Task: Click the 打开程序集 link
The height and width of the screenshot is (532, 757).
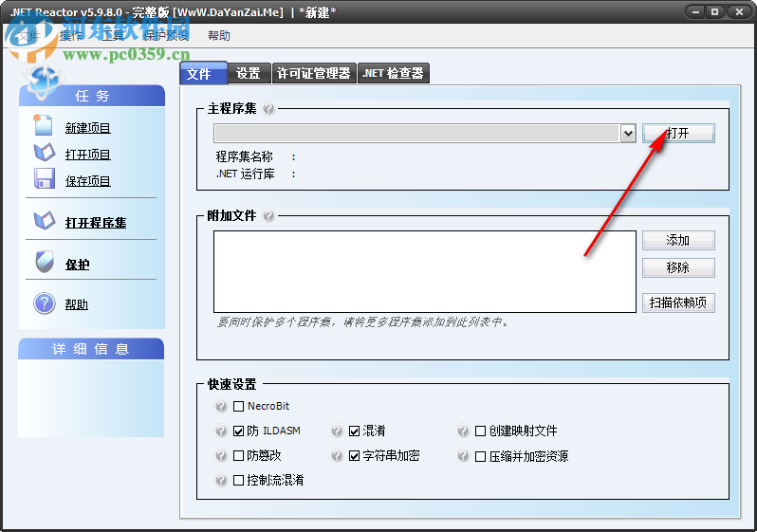Action: coord(96,223)
